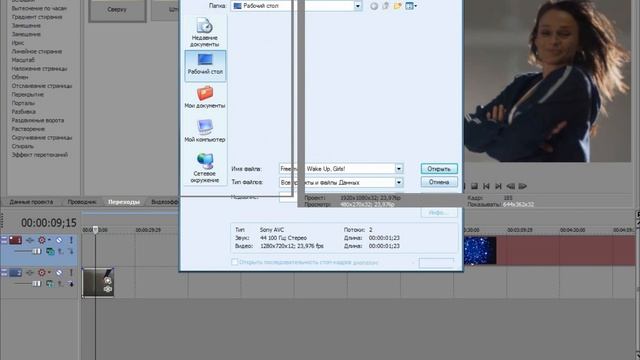
Task: Click the Инфо... button
Action: pyautogui.click(x=439, y=213)
